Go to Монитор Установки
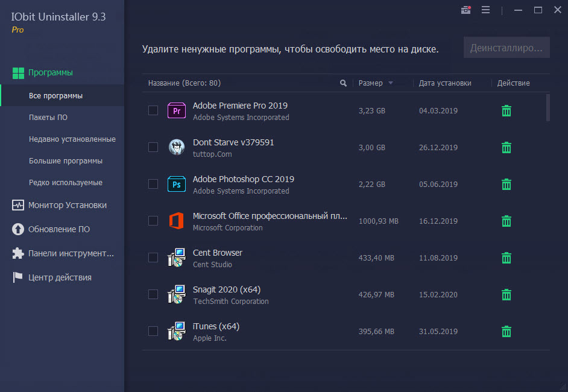 tap(68, 205)
